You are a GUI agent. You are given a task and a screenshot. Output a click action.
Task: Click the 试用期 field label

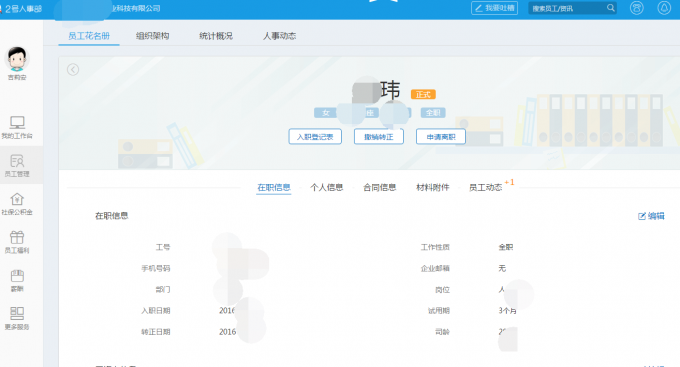pos(438,311)
